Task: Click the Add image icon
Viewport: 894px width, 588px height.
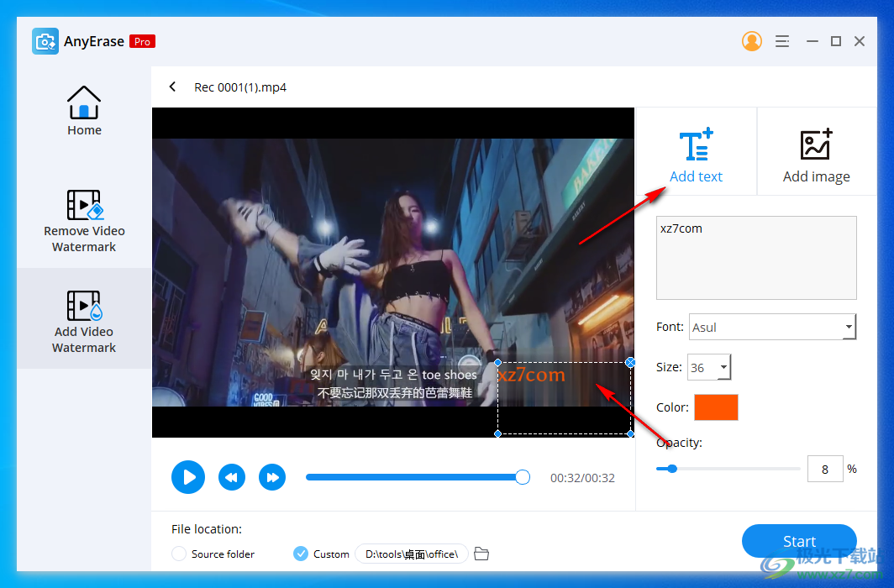Action: point(816,144)
